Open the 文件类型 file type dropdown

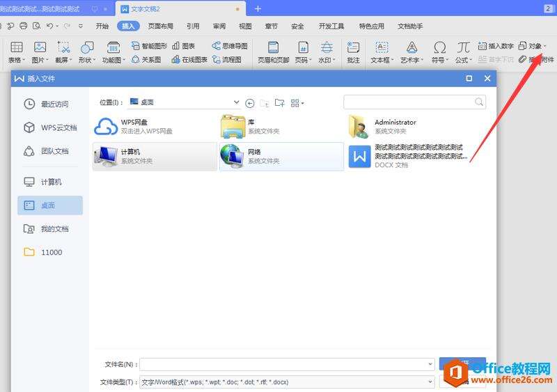(x=430, y=382)
